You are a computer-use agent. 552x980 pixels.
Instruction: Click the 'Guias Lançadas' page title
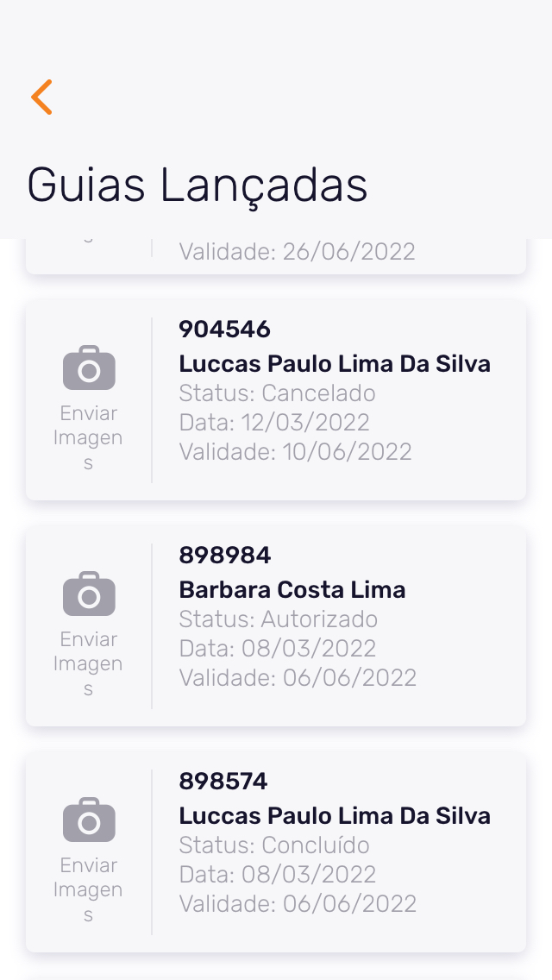coord(197,185)
